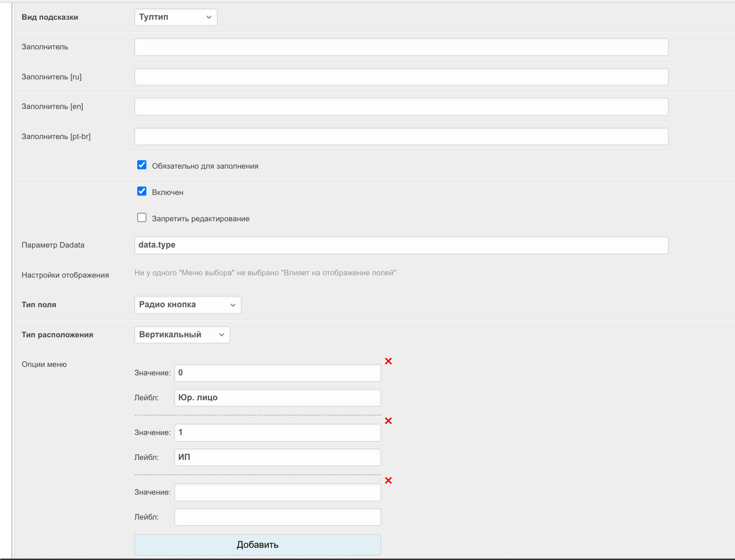The width and height of the screenshot is (735, 560).
Task: Edit the Юр. лицо label field
Action: pyautogui.click(x=277, y=398)
